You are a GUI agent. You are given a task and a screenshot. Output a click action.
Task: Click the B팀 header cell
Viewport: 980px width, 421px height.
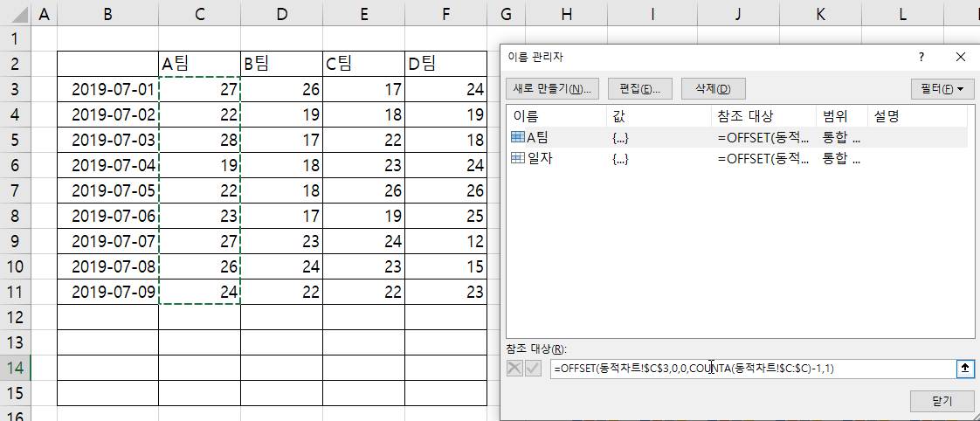282,64
